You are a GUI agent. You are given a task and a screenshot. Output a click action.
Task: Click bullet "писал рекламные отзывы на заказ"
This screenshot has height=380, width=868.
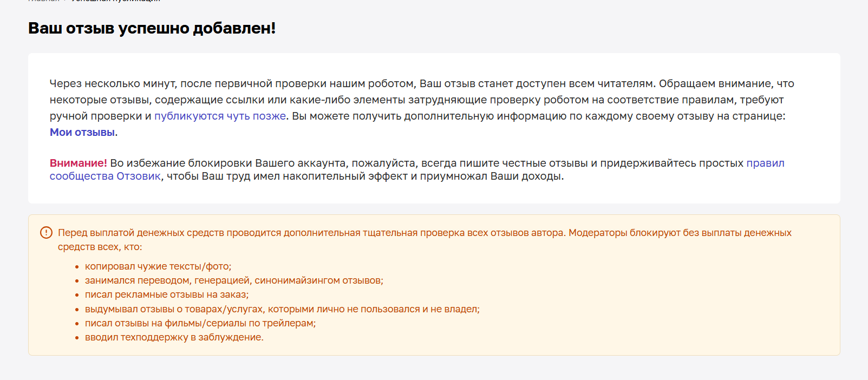click(x=167, y=294)
